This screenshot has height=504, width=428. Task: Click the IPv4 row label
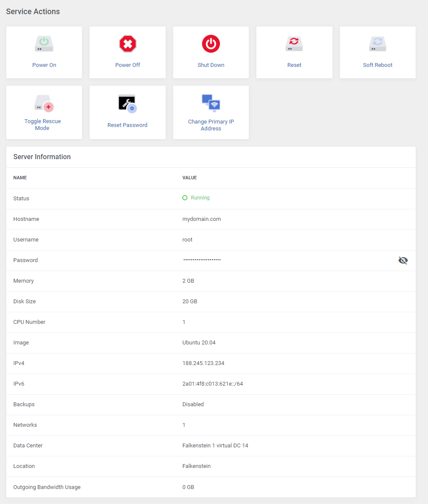18,363
